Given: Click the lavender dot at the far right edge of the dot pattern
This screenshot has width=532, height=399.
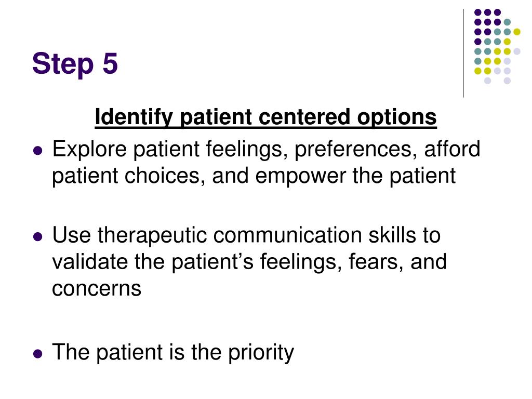Looking at the screenshot, I should pos(517,51).
